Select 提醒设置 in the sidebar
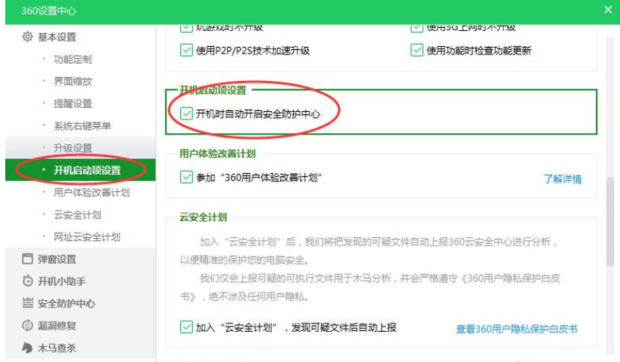This screenshot has width=620, height=362. 73,104
